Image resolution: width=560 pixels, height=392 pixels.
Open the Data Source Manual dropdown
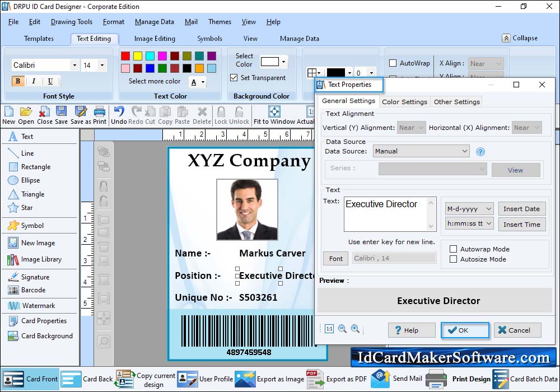(421, 151)
